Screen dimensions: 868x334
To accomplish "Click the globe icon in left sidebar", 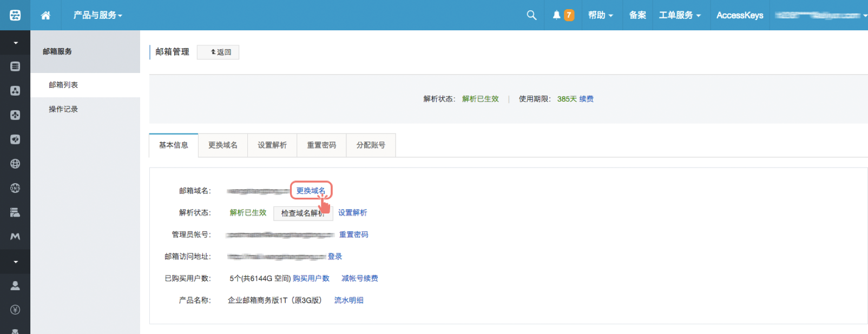I will 15,164.
